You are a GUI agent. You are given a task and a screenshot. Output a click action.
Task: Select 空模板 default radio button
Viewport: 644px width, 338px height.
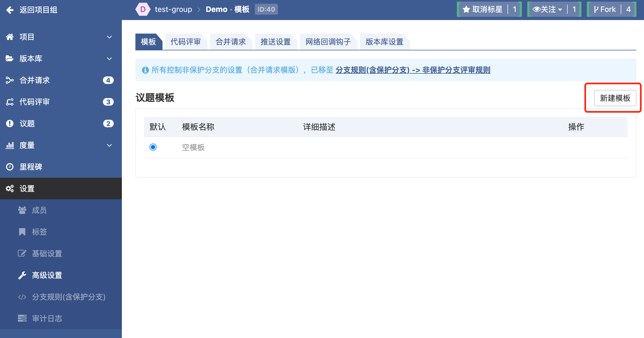(x=153, y=147)
